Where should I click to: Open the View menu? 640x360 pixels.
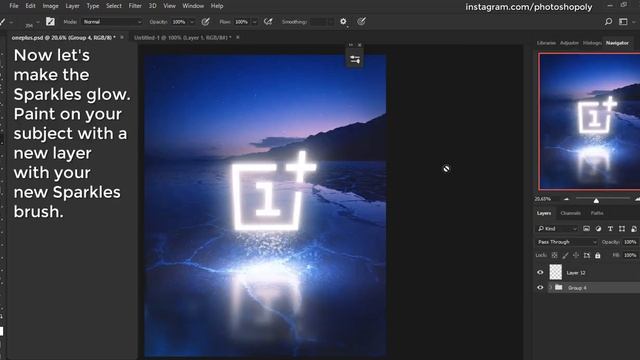click(x=169, y=6)
